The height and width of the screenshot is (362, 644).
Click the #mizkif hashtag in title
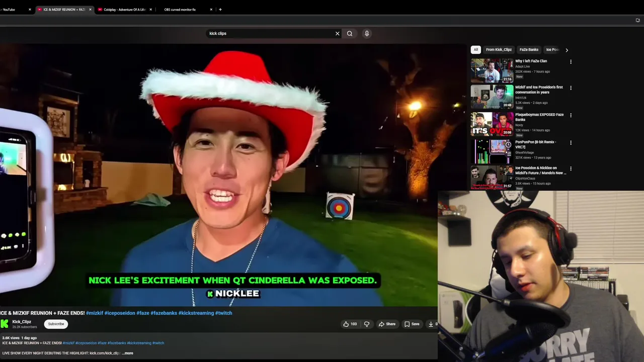(x=94, y=313)
